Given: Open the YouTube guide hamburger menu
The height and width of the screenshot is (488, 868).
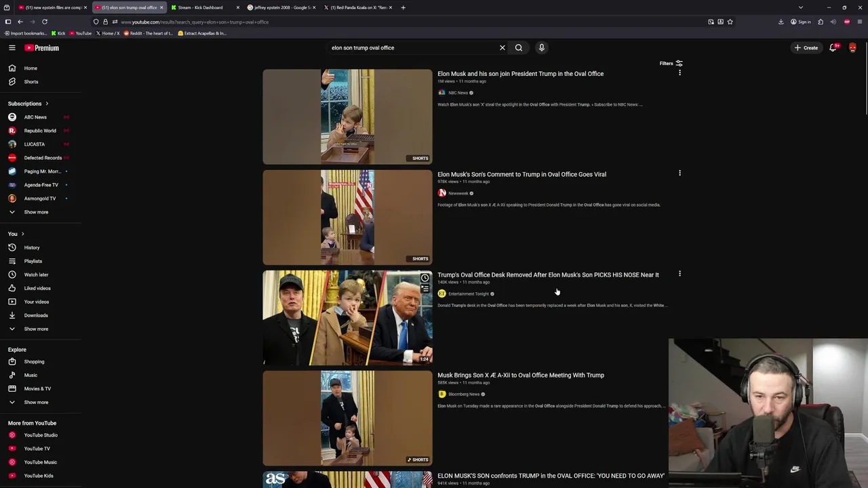Looking at the screenshot, I should click(12, 47).
